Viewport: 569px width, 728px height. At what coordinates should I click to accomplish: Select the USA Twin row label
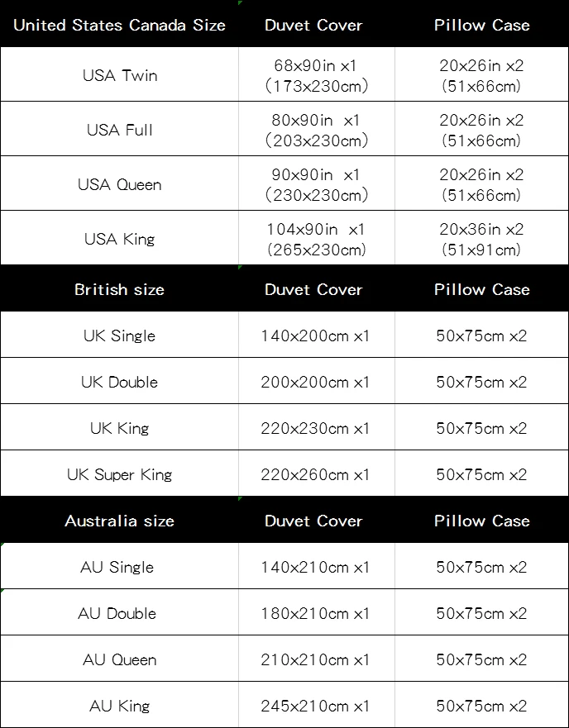click(120, 75)
